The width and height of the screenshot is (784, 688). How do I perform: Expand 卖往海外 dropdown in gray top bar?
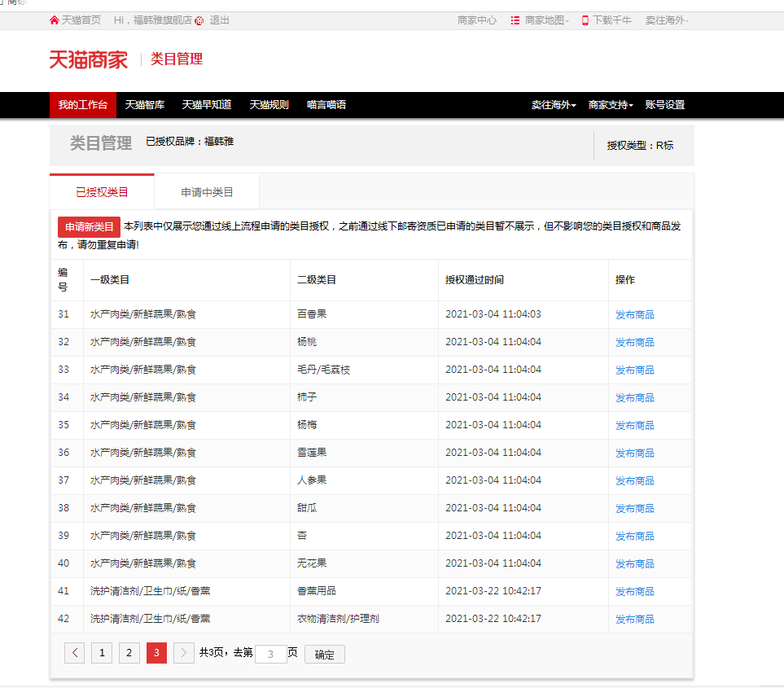click(x=667, y=20)
